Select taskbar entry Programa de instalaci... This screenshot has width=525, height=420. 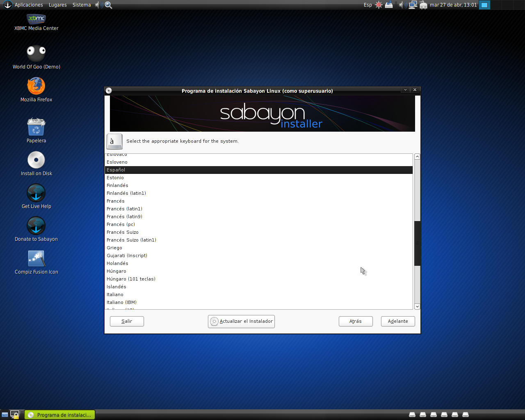[x=60, y=415]
